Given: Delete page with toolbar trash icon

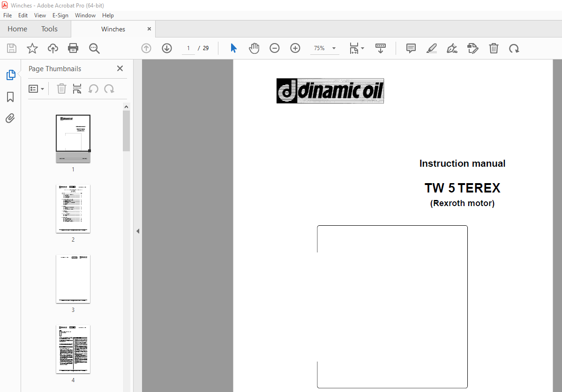Looking at the screenshot, I should coord(494,48).
